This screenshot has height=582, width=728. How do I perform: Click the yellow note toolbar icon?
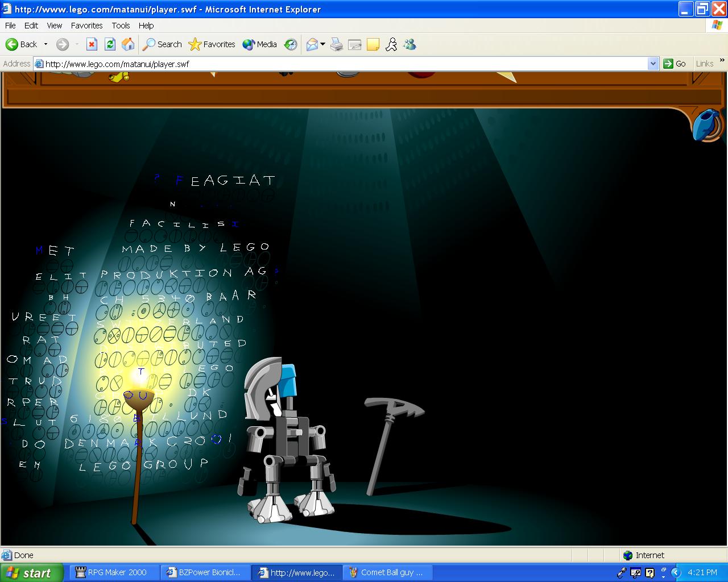pos(373,44)
